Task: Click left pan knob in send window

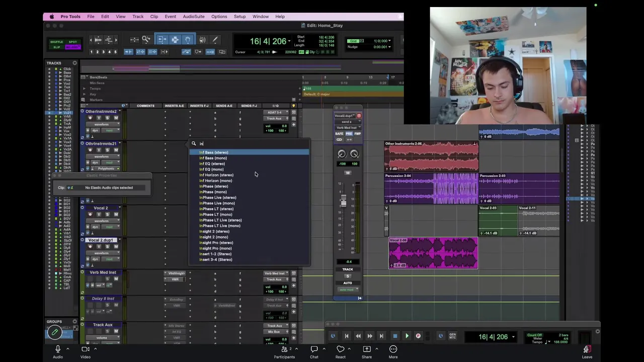Action: (x=342, y=154)
